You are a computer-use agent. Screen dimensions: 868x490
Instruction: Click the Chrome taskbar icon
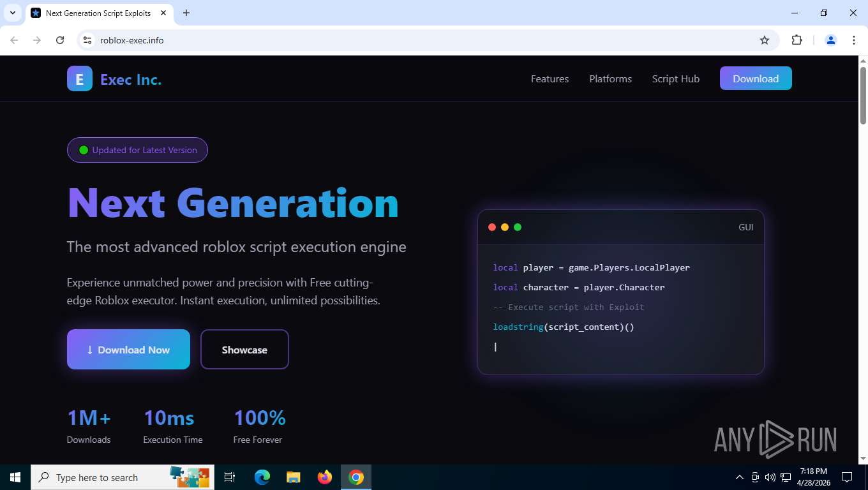356,477
